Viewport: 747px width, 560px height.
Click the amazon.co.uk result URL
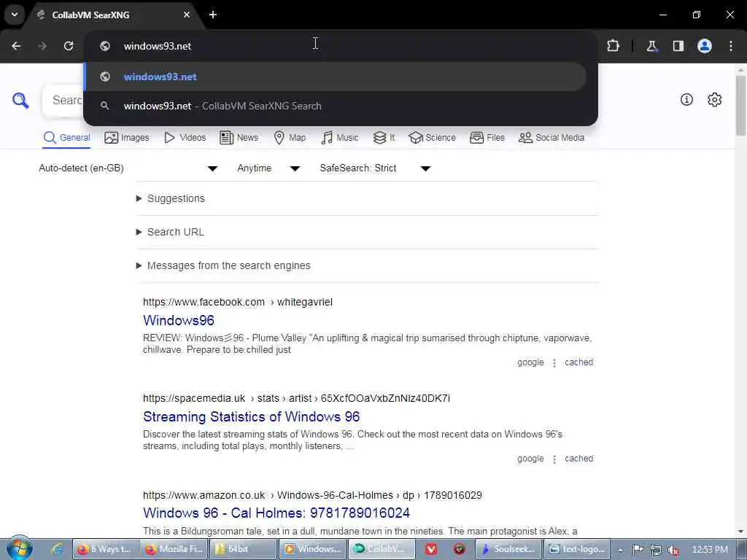point(312,495)
